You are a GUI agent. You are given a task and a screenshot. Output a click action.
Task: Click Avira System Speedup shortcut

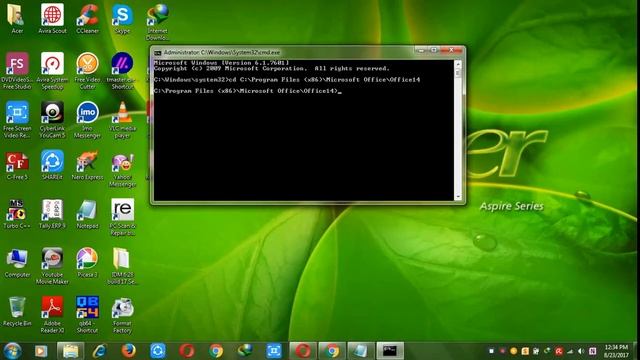click(52, 71)
